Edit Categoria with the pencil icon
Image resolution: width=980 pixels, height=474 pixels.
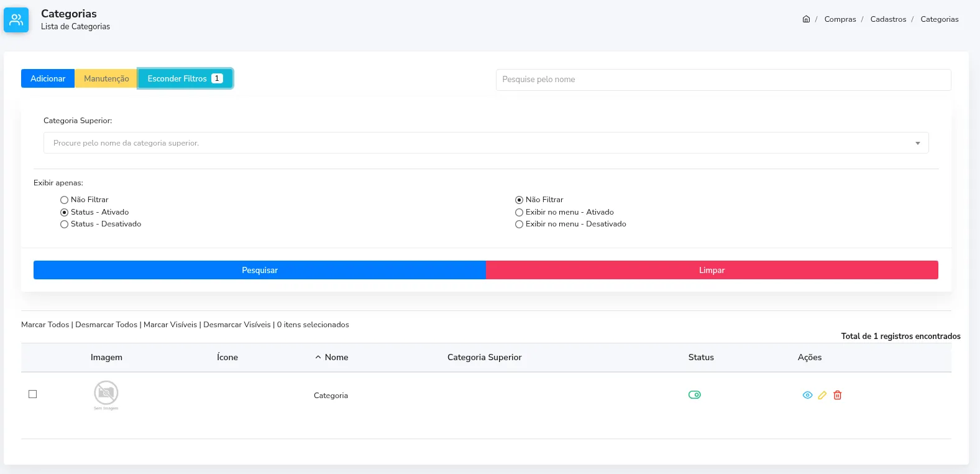pyautogui.click(x=822, y=395)
